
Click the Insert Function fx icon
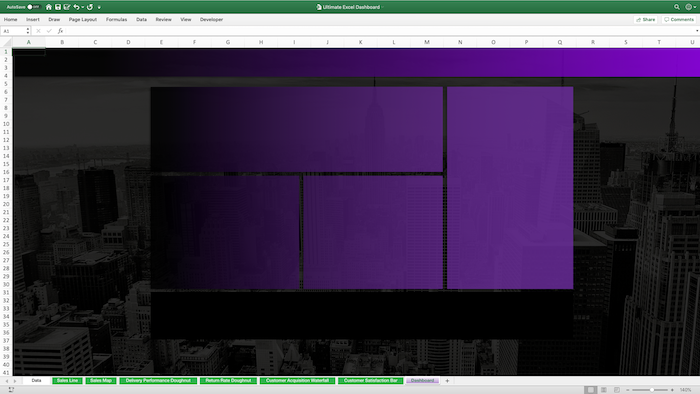tap(60, 31)
